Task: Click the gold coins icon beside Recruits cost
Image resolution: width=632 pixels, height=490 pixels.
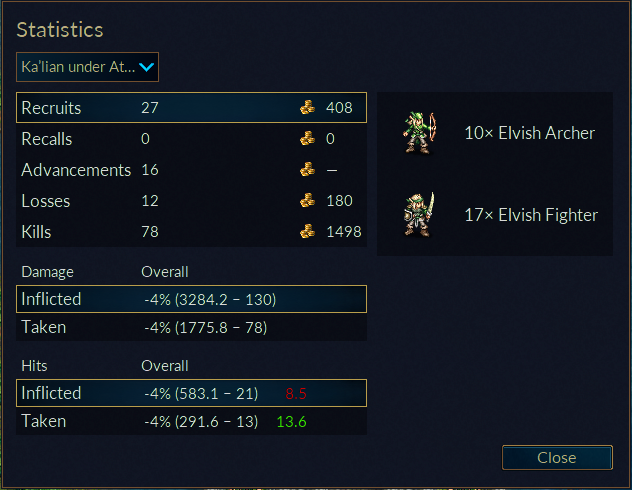Action: click(308, 107)
